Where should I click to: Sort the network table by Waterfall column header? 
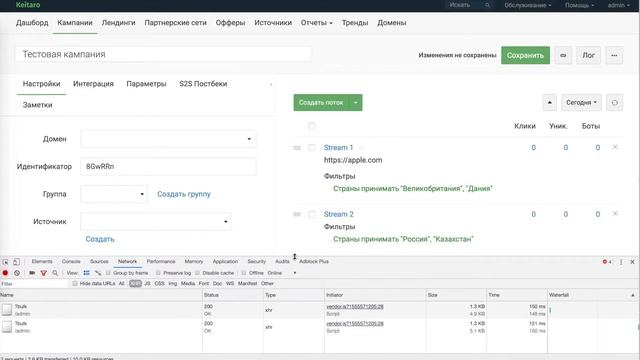[x=591, y=295]
